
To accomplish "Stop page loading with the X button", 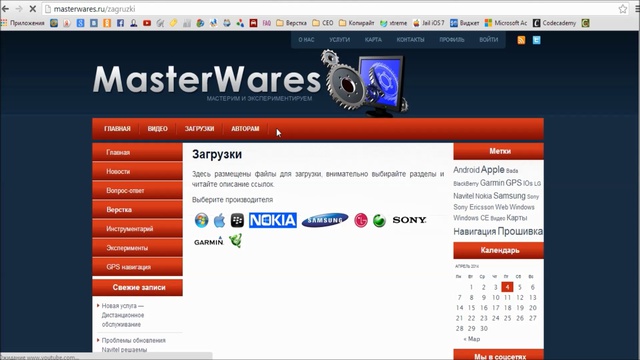I will (x=33, y=9).
